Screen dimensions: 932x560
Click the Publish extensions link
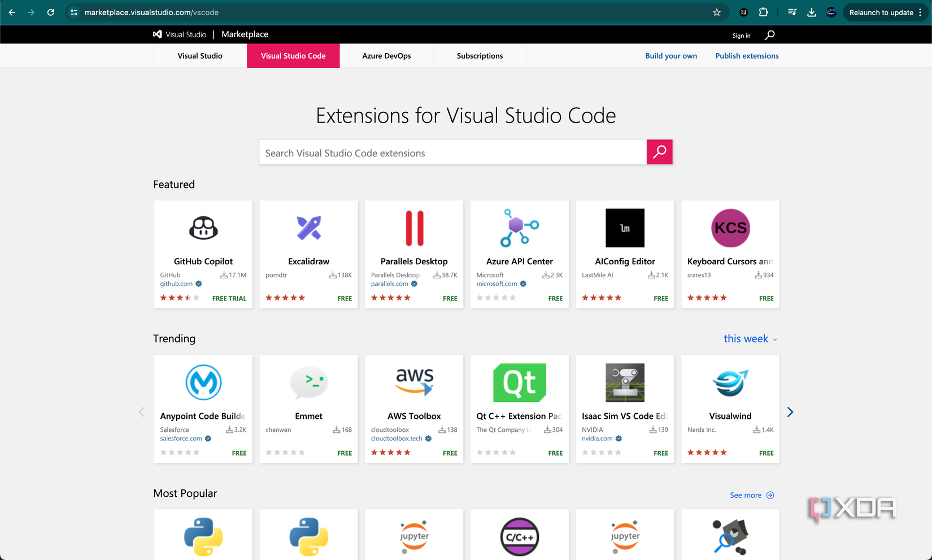tap(747, 55)
